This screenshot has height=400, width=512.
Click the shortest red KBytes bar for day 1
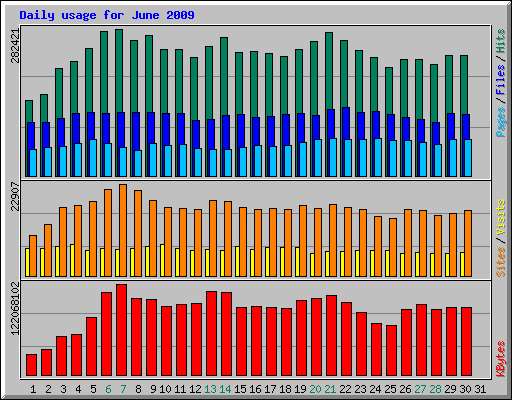[31, 365]
